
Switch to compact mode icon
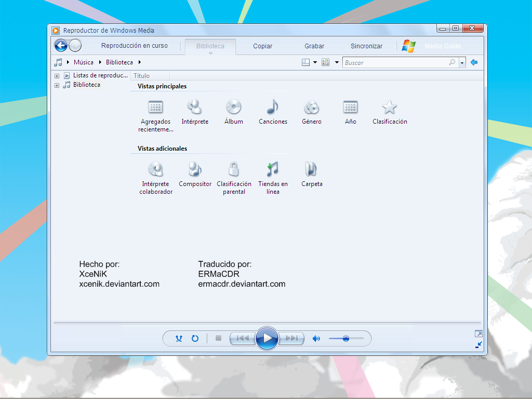pos(478,345)
